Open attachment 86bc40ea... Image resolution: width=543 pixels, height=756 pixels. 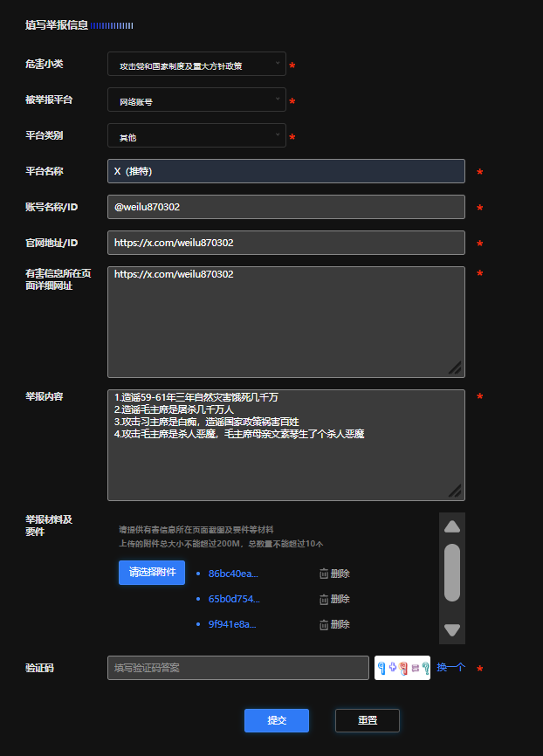(x=233, y=574)
